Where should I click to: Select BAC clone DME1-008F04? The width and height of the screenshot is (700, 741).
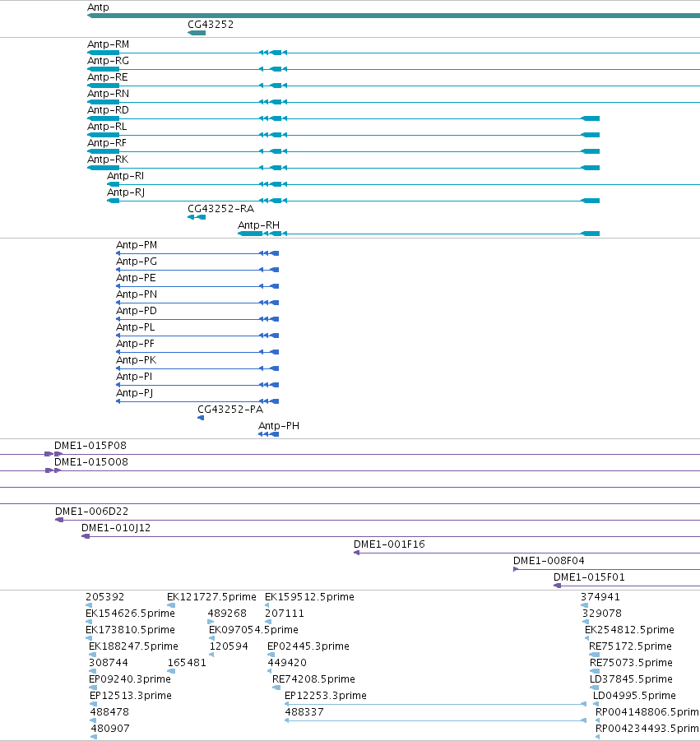549,561
